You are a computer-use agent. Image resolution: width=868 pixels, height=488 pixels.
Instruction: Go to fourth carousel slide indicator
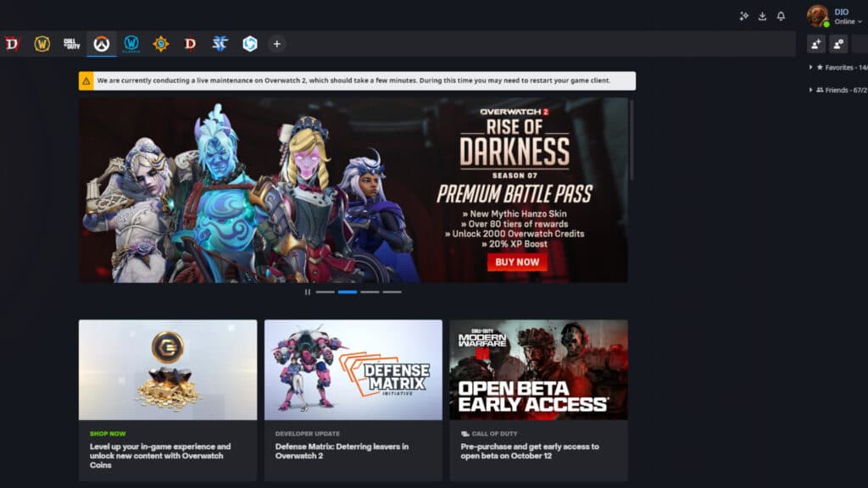(392, 292)
